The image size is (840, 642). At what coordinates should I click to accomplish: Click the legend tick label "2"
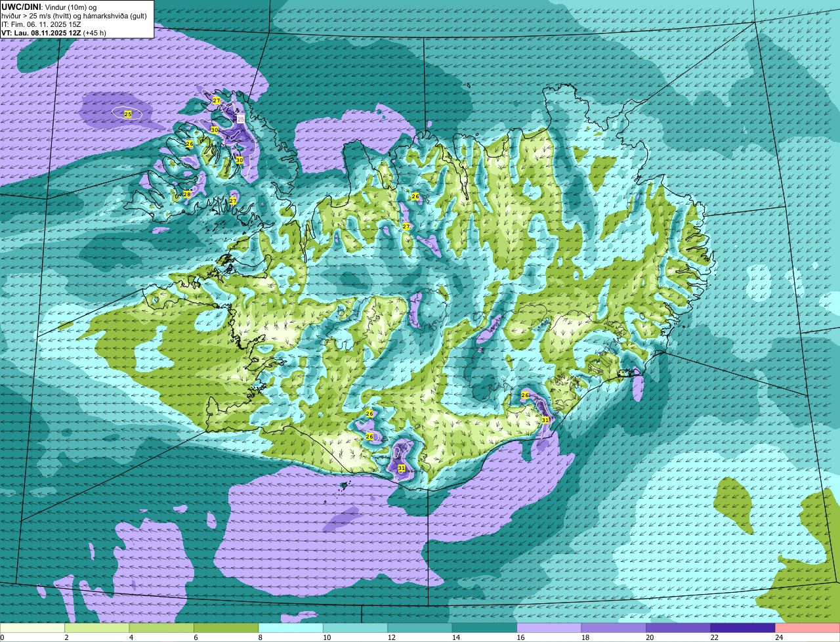[66, 637]
